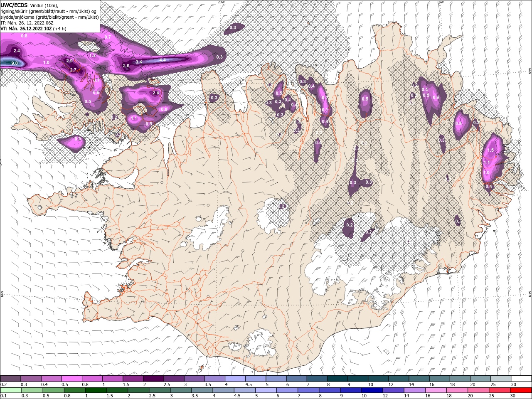Pick bottom legend swatch between 16 and 18
The image size is (532, 399).
[x=436, y=390]
